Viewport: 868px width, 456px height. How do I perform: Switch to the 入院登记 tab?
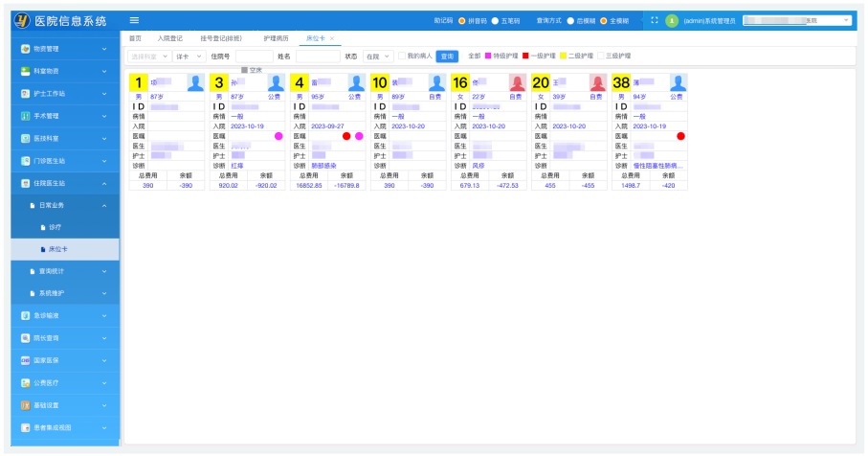coord(169,38)
